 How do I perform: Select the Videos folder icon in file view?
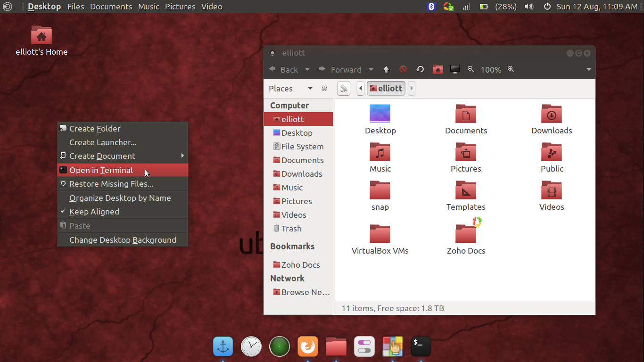pyautogui.click(x=552, y=190)
